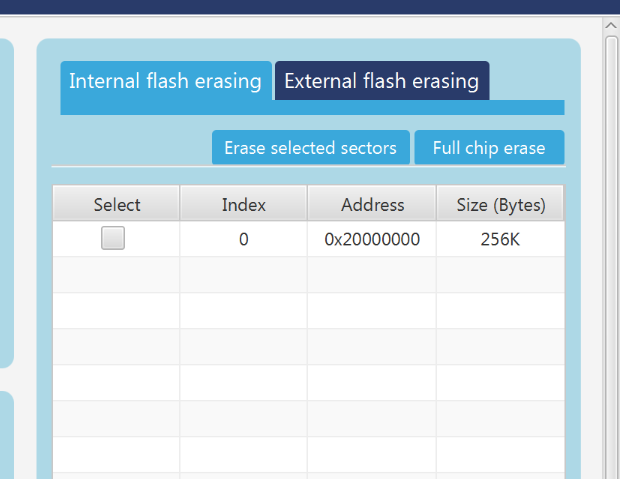Screen dimensions: 620x479
Task: Click Erase selected sectors button
Action: tap(311, 148)
